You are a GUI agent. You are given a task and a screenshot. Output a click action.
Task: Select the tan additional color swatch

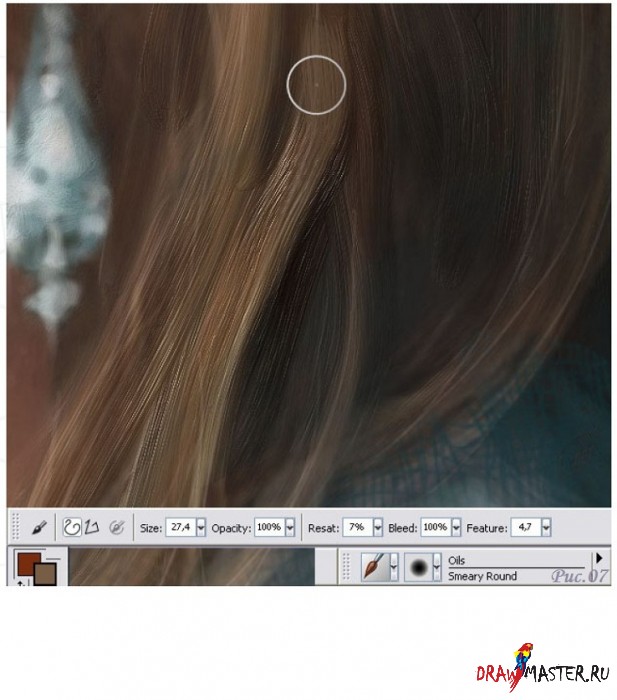click(46, 574)
